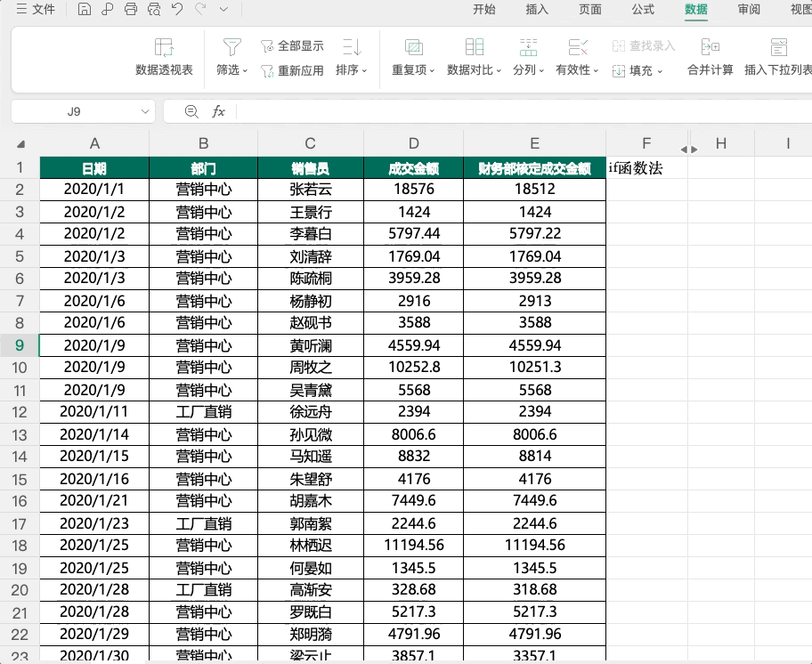This screenshot has width=812, height=664.
Task: Expand the 排序 dropdown arrow
Action: (x=364, y=70)
